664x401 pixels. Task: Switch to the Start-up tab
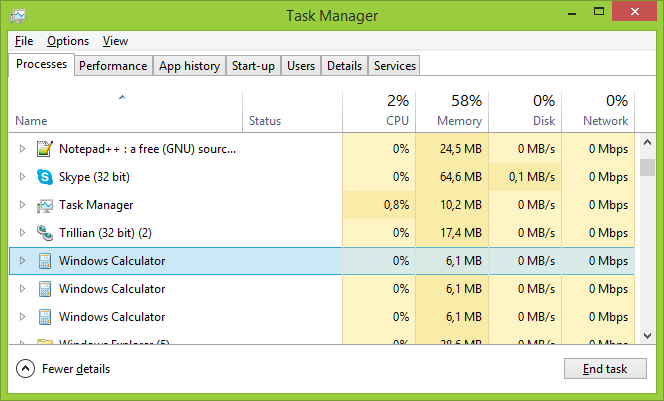[253, 66]
